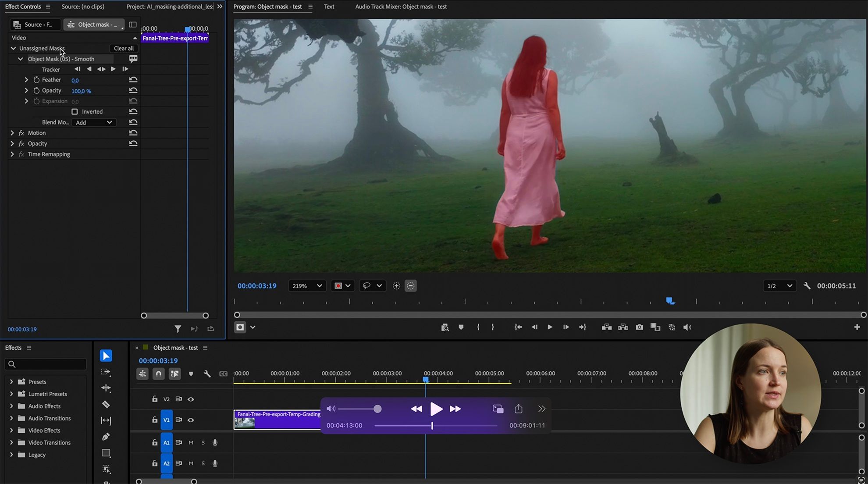Select the Fanal-Tree clip in the Timeline

277,420
